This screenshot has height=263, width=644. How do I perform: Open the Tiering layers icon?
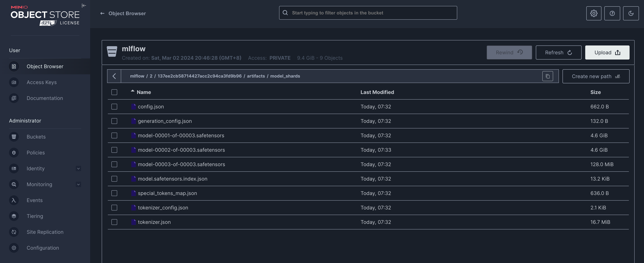pos(14,216)
